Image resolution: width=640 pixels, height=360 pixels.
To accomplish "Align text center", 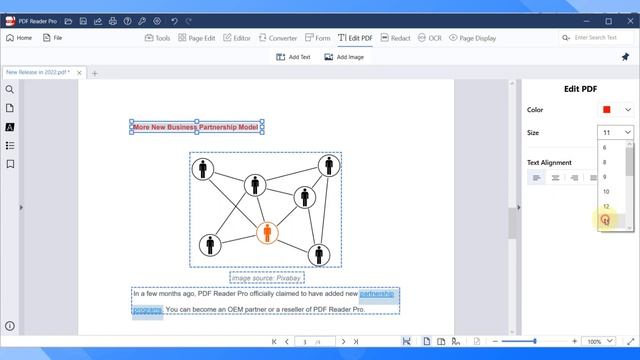I will (x=556, y=178).
